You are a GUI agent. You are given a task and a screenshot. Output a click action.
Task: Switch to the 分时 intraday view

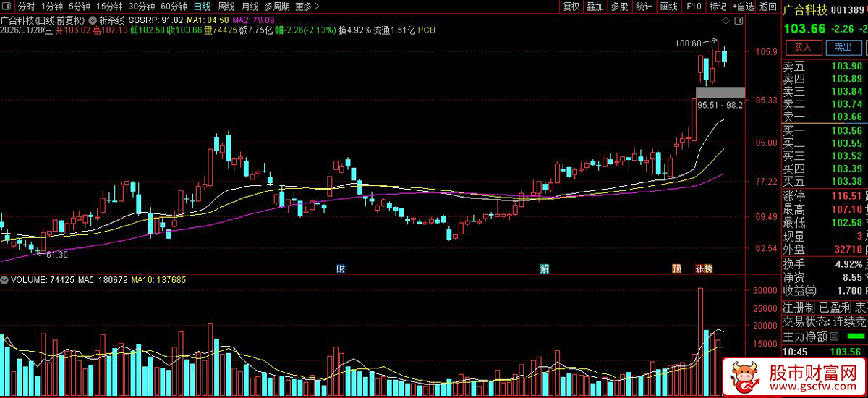(x=26, y=7)
